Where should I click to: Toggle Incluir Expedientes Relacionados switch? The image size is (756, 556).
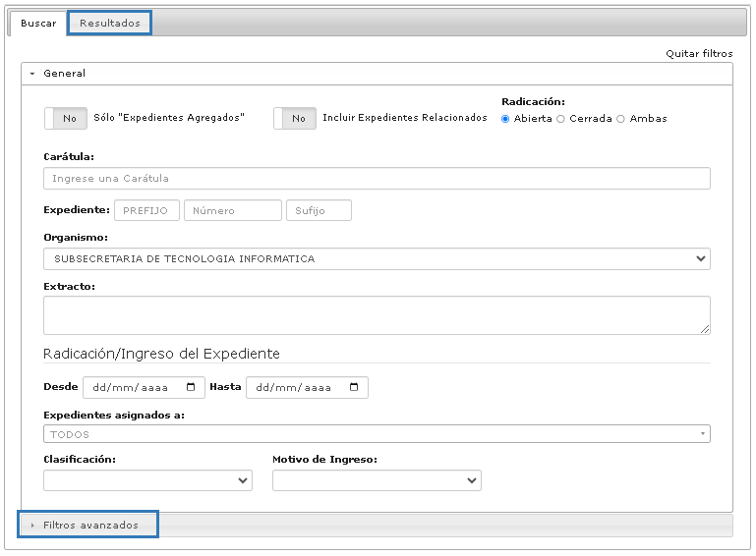pyautogui.click(x=295, y=118)
